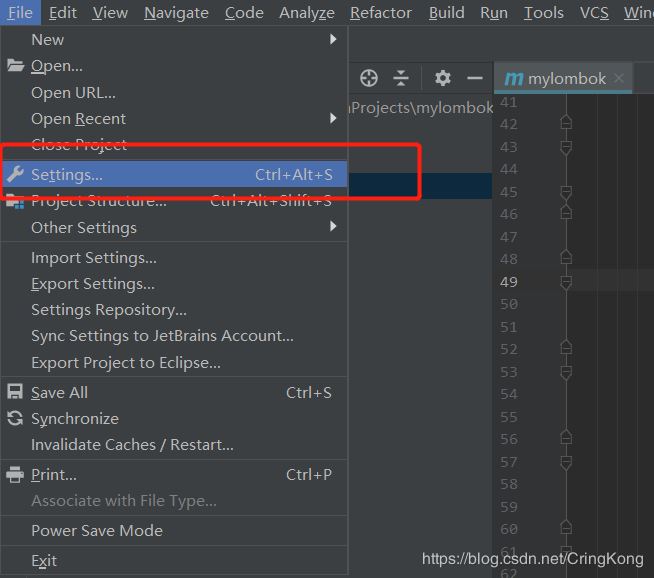Click the locate target icon in project toolbar
Image resolution: width=654 pixels, height=578 pixels.
[x=369, y=78]
